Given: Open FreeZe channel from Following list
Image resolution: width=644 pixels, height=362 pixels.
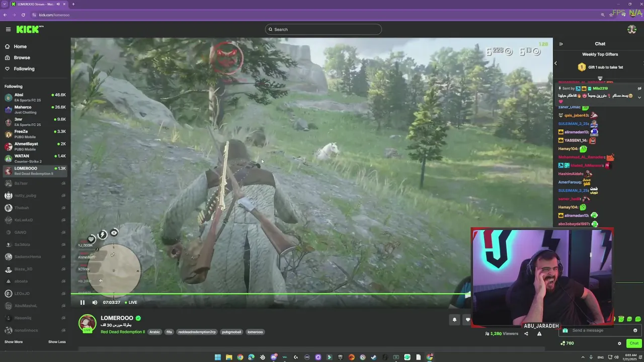Looking at the screenshot, I should pyautogui.click(x=35, y=134).
